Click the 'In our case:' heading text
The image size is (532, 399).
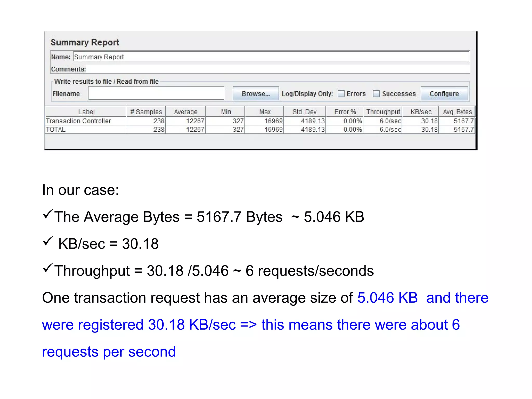[81, 190]
